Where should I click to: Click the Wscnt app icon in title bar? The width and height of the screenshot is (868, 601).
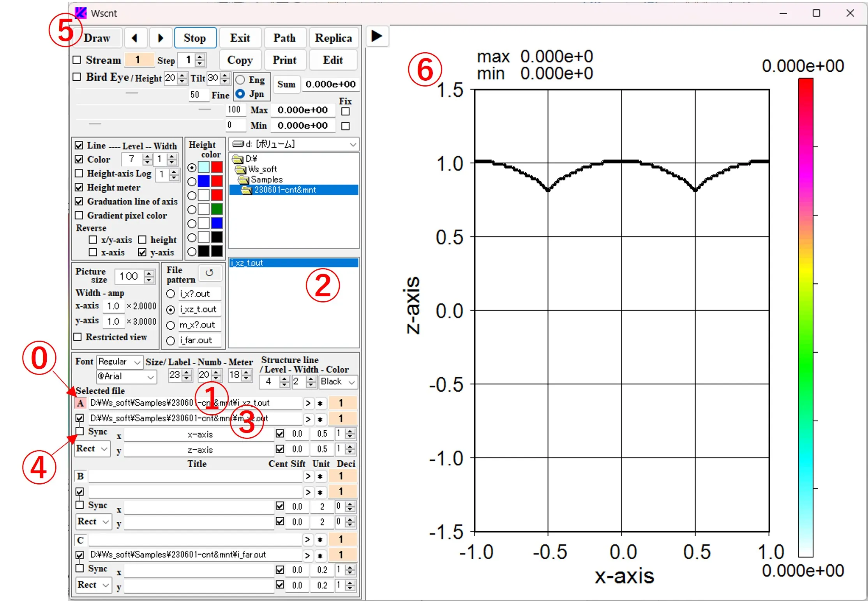click(x=81, y=13)
